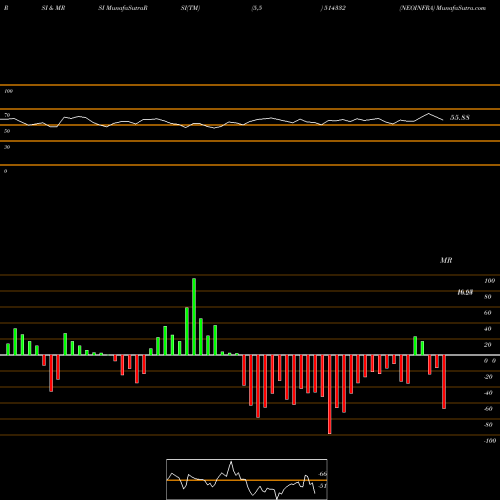Select the MR heading above the histogram
Screen dimensions: 500x500
point(446,260)
